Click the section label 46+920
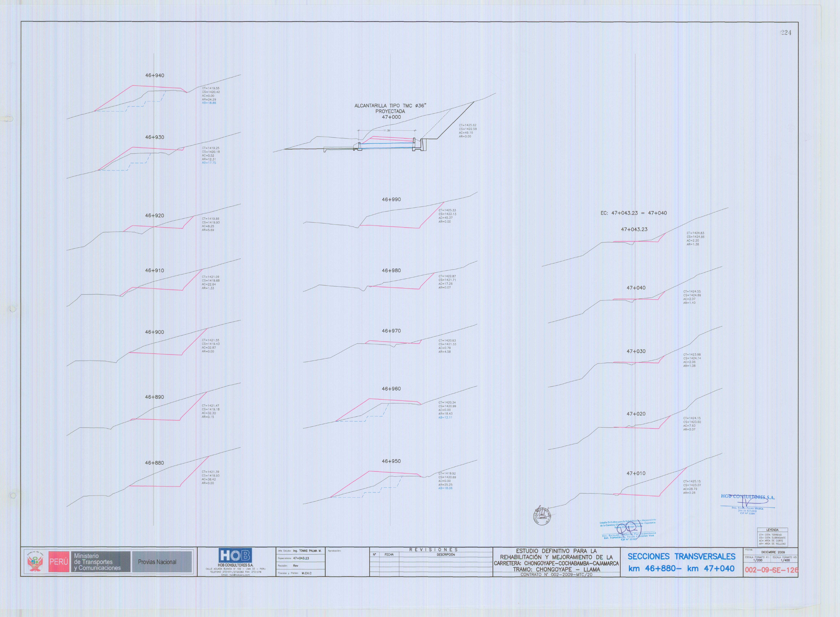Image resolution: width=840 pixels, height=617 pixels. (x=155, y=216)
